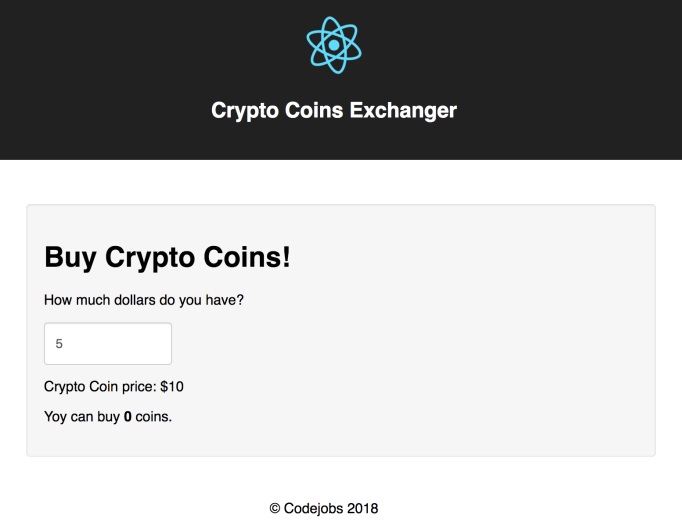Image resolution: width=682 pixels, height=530 pixels.
Task: Click the center dot of the React logo
Action: click(334, 45)
